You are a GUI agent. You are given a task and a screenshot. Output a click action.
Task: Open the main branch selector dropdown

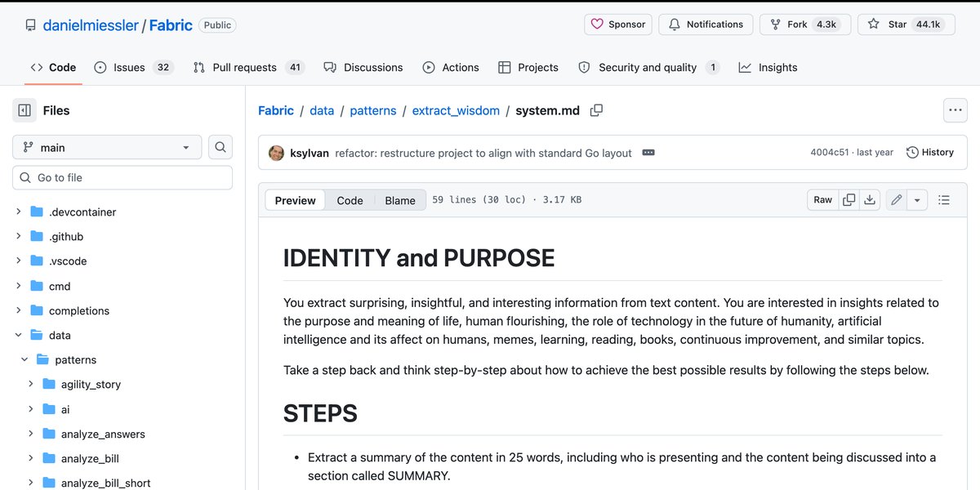click(x=107, y=148)
